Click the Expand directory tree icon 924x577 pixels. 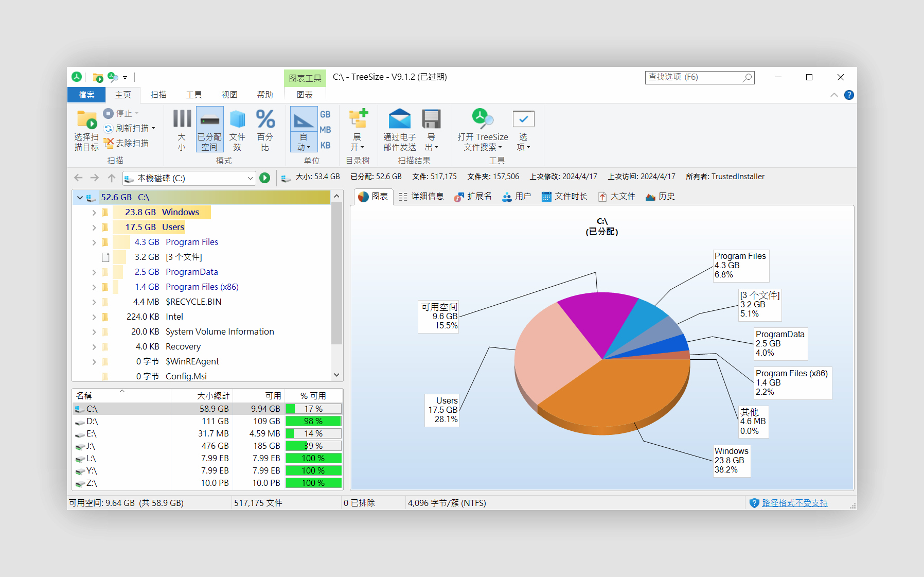click(358, 119)
